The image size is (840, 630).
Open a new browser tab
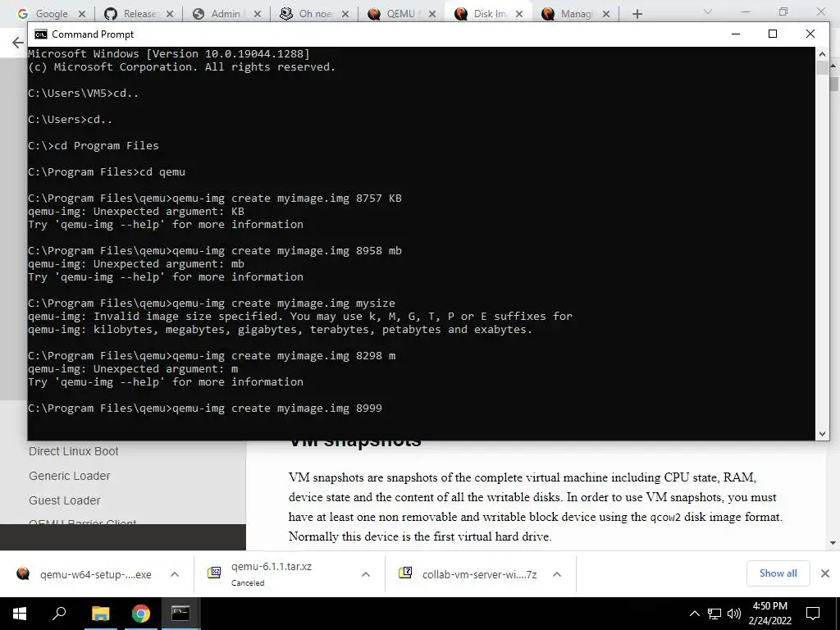click(637, 14)
